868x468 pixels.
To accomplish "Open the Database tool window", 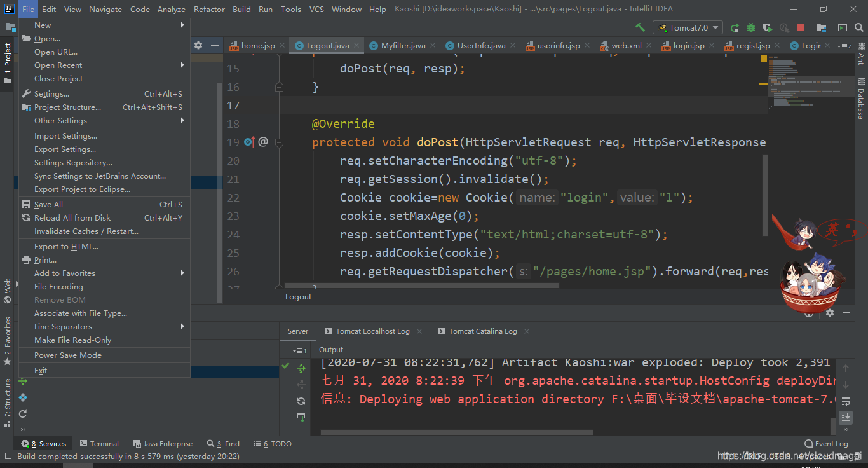I will pyautogui.click(x=862, y=99).
